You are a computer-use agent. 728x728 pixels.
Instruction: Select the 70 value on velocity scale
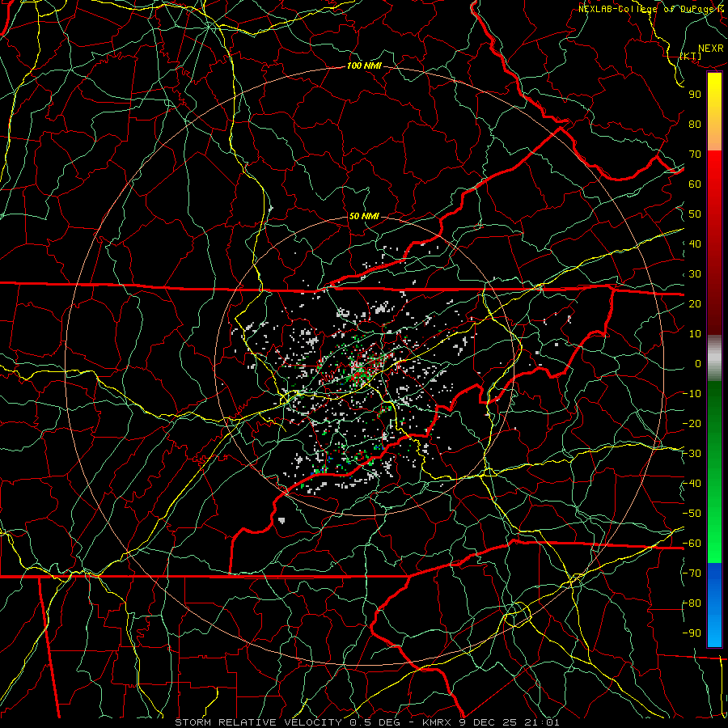click(x=695, y=154)
